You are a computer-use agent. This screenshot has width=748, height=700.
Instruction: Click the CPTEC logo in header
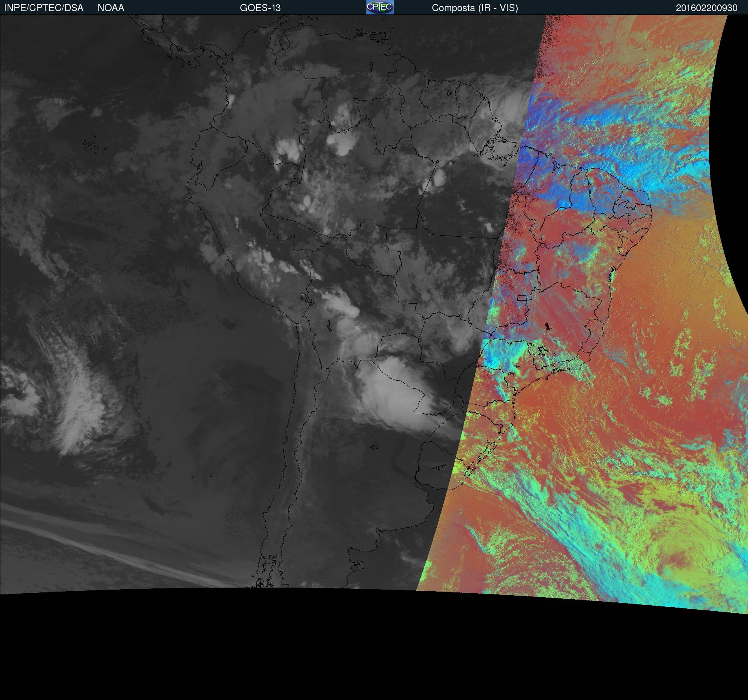pos(380,7)
